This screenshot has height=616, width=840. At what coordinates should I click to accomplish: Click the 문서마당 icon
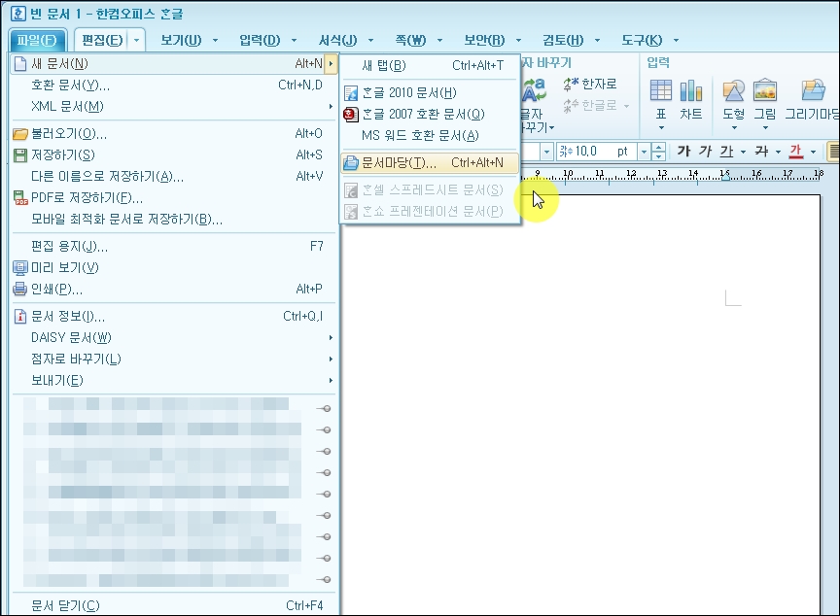(351, 162)
